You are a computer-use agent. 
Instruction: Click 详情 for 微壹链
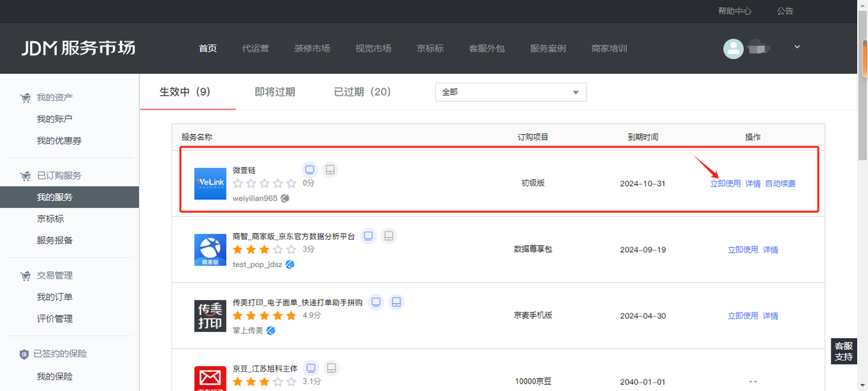coord(753,184)
